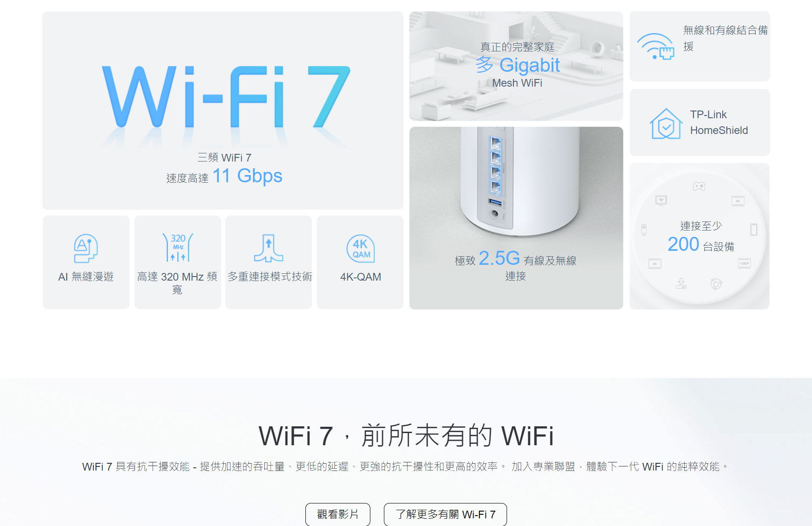Click the TP-Link HomeShield label
This screenshot has height=526, width=812.
pyautogui.click(x=719, y=122)
